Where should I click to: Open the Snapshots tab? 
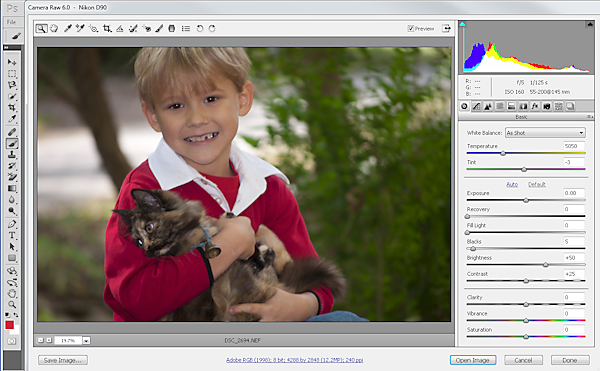(x=571, y=106)
